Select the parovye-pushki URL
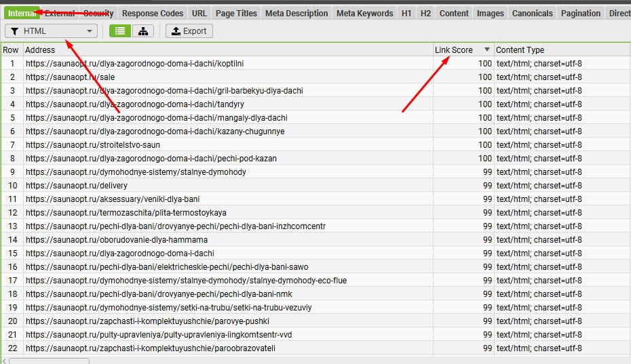 148,321
